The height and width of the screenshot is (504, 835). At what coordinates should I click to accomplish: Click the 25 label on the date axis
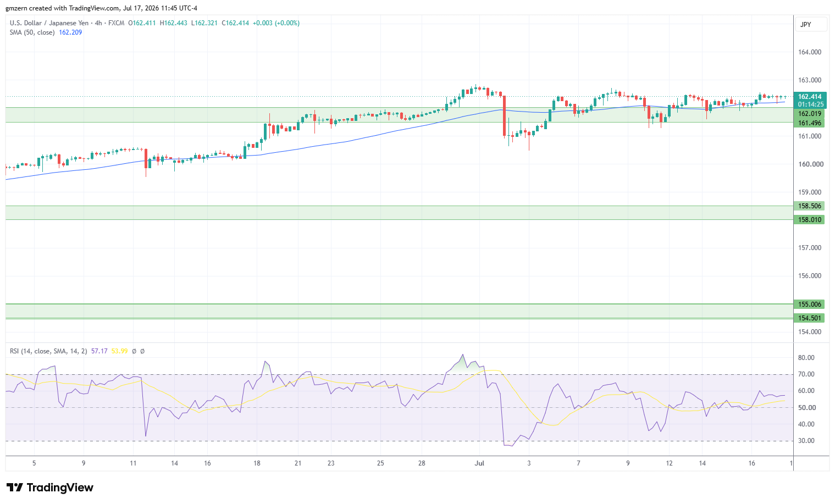click(380, 463)
